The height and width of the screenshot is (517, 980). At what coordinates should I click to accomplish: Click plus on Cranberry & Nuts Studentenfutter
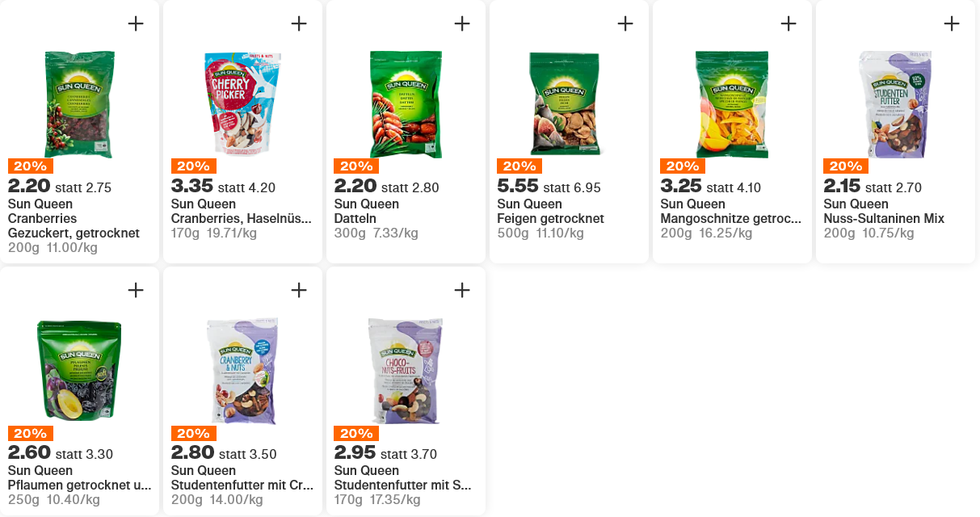tap(299, 290)
